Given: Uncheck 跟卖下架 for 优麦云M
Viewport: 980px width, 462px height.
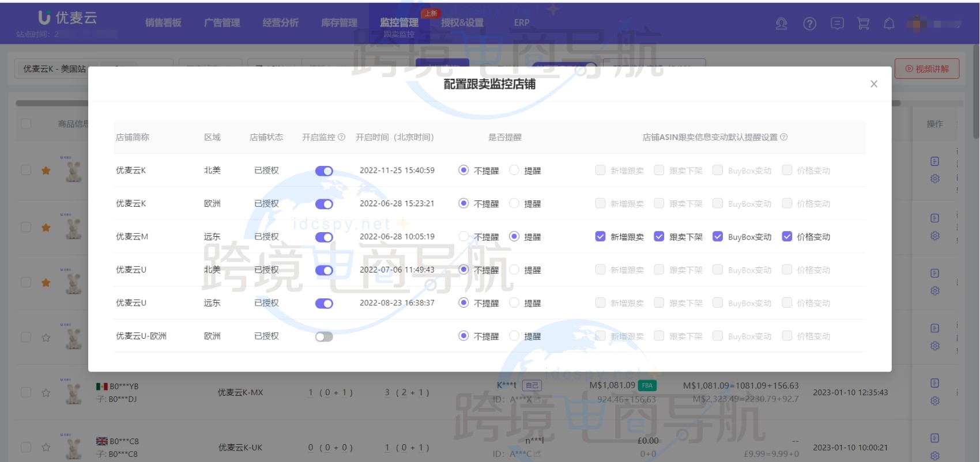Looking at the screenshot, I should pyautogui.click(x=659, y=236).
